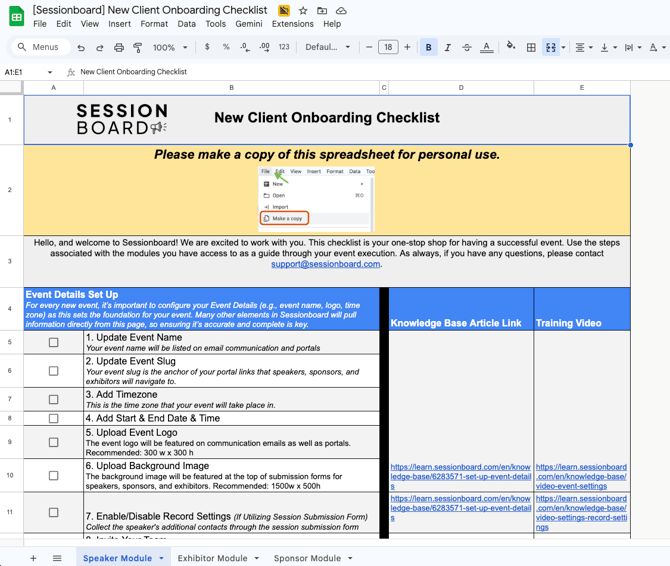Click the support@sessionboard.com email link

[326, 265]
